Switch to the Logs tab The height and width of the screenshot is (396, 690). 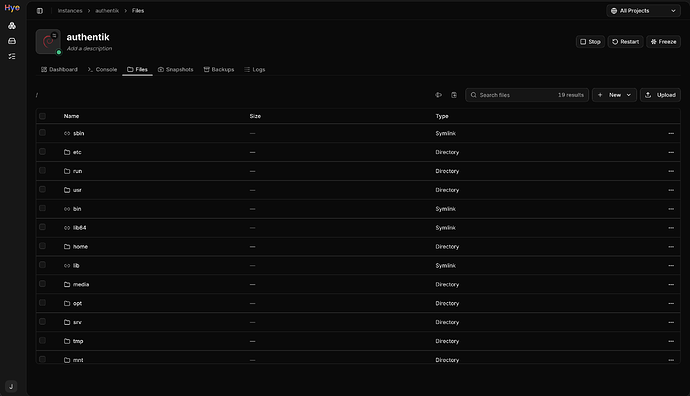[254, 70]
